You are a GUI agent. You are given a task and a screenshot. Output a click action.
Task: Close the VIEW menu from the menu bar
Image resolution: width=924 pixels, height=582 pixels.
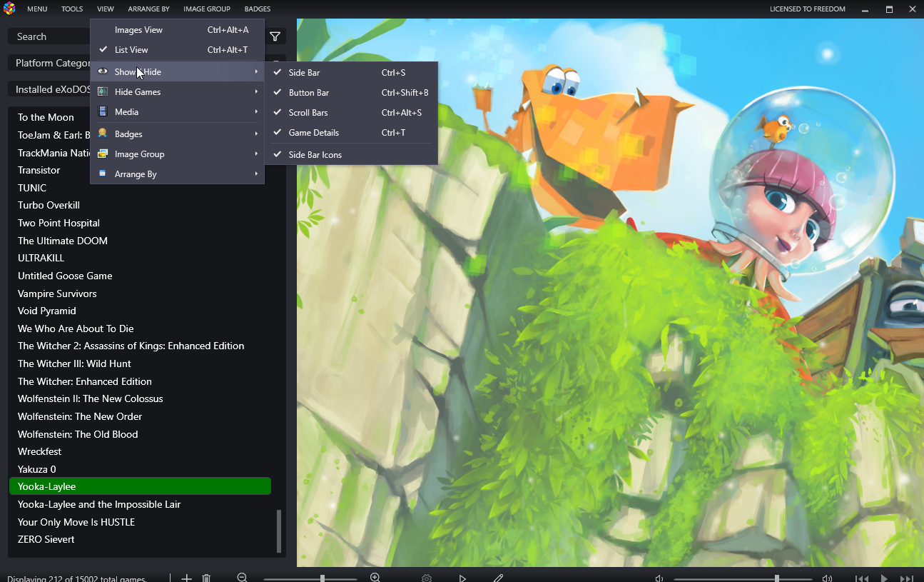pos(106,9)
